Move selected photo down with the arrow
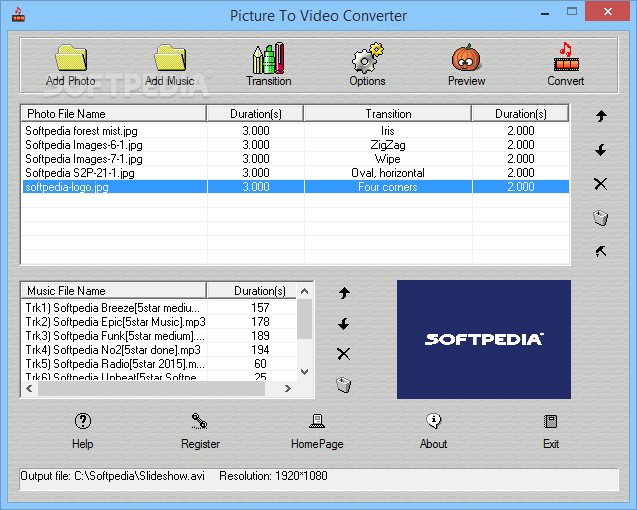 pyautogui.click(x=601, y=150)
